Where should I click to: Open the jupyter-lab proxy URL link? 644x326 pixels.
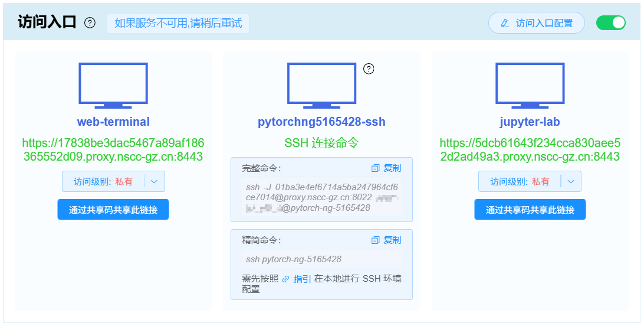point(530,149)
